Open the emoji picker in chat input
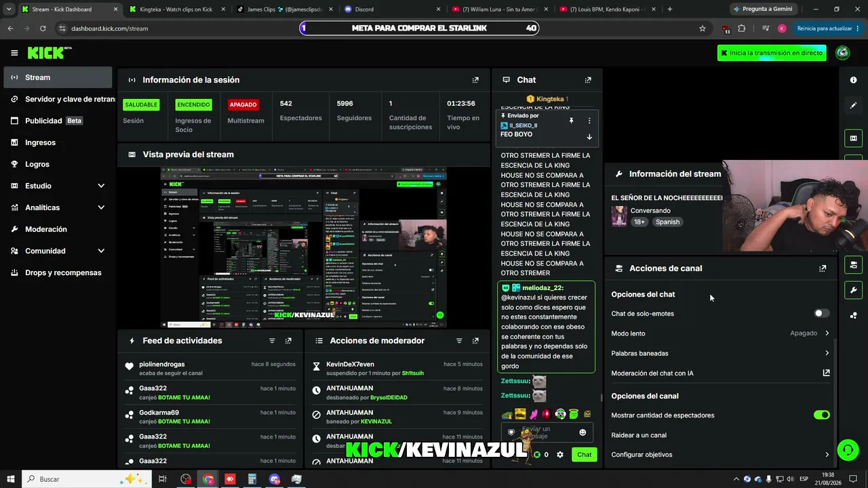 pos(583,432)
